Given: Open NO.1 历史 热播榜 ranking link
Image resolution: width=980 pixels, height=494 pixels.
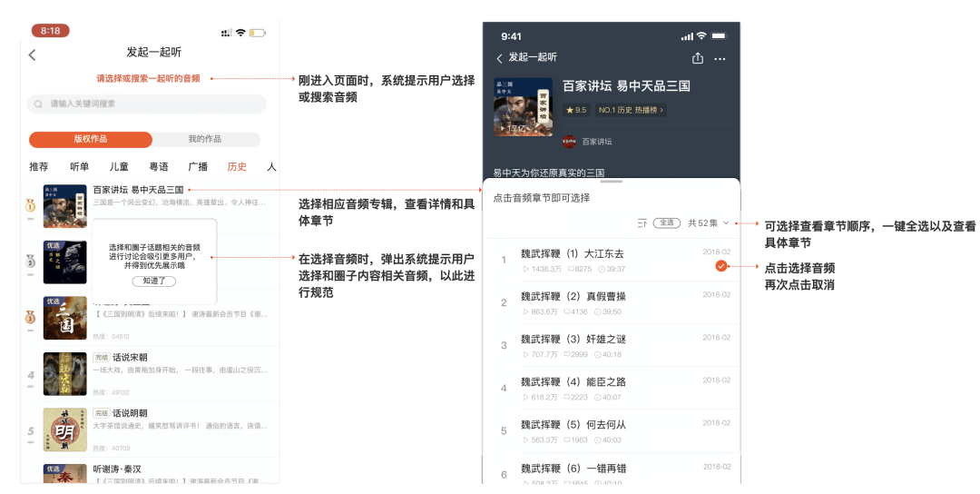Looking at the screenshot, I should [x=630, y=110].
